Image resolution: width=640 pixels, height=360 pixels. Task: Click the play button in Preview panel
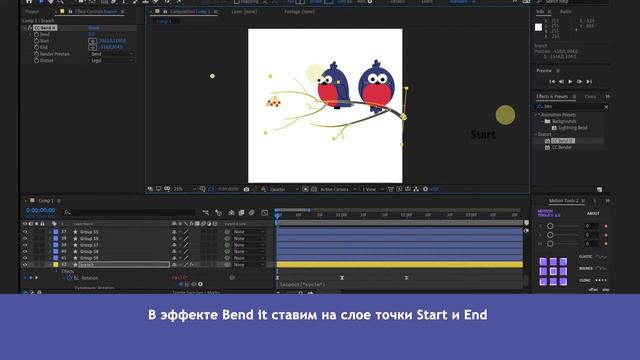[570, 82]
